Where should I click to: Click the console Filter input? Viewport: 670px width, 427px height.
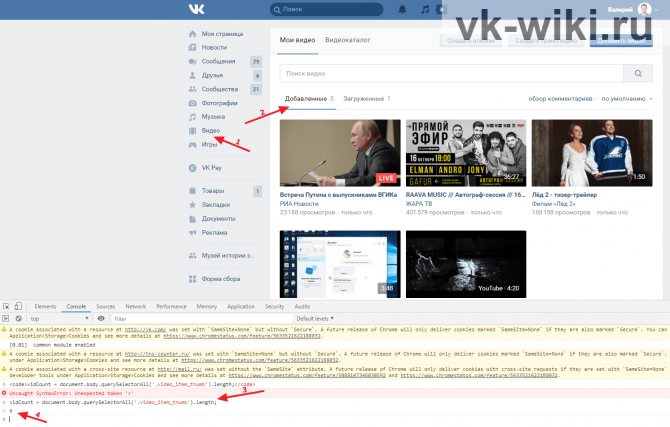pos(201,318)
